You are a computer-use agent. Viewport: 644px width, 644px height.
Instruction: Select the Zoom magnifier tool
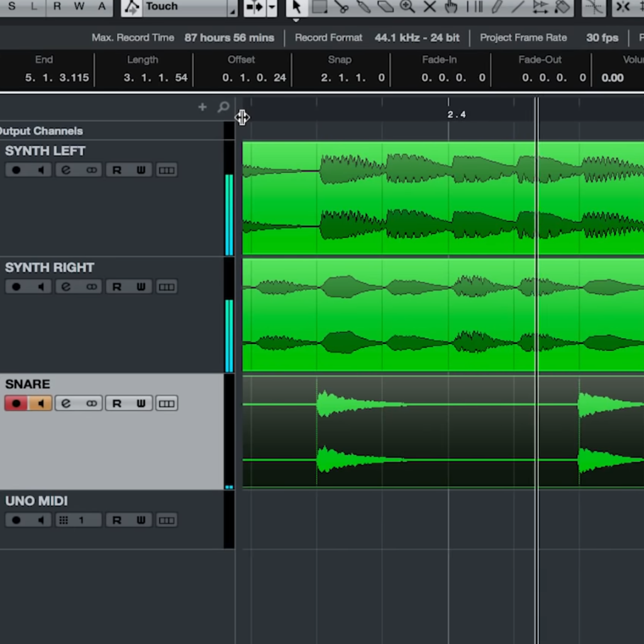(x=407, y=6)
